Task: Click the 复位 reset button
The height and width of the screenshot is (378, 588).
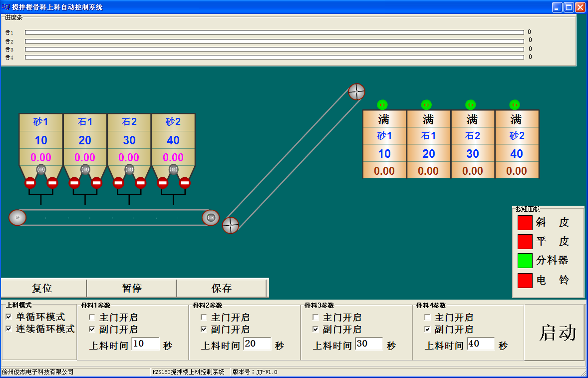Action: pyautogui.click(x=43, y=288)
